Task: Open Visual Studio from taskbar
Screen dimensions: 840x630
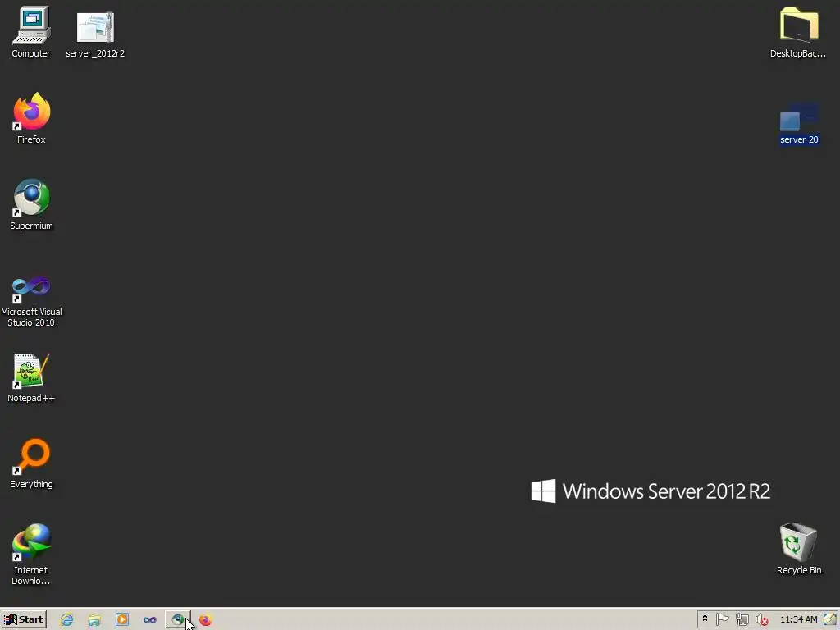Action: [x=150, y=620]
